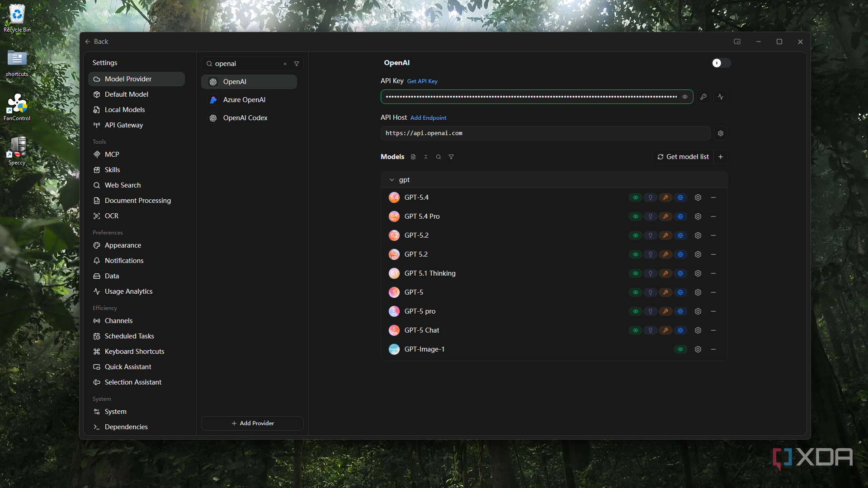Open settings gear for GPT-5 pro

click(x=698, y=311)
